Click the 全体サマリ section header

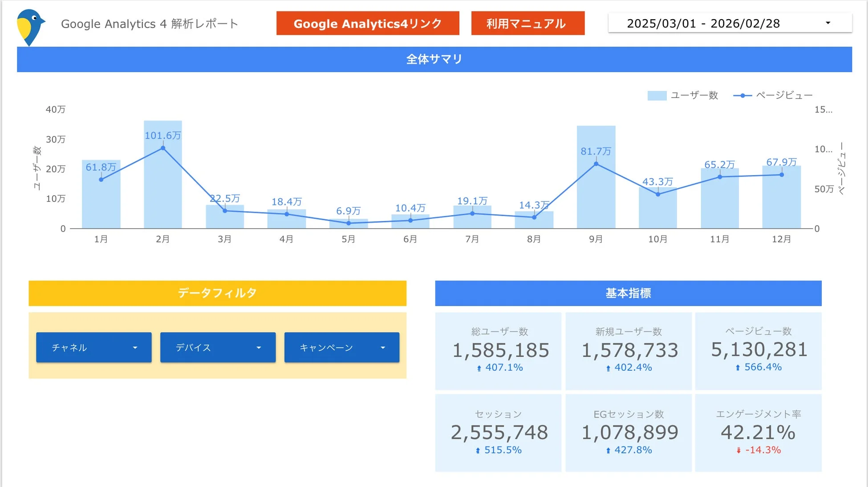click(x=434, y=59)
